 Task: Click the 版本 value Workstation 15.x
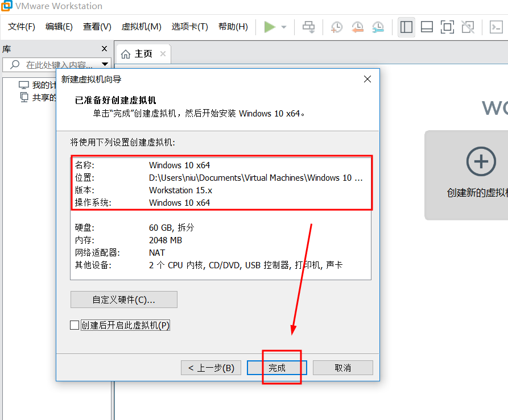[x=180, y=190]
